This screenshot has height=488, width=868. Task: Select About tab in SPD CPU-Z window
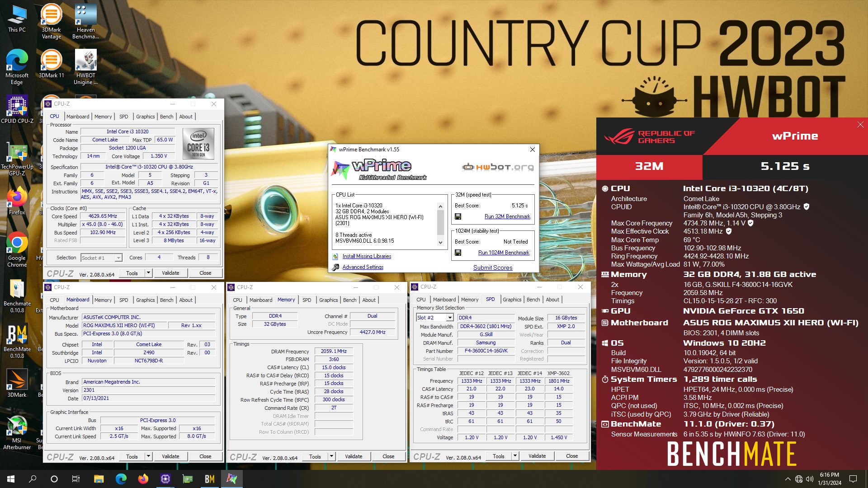coord(552,300)
